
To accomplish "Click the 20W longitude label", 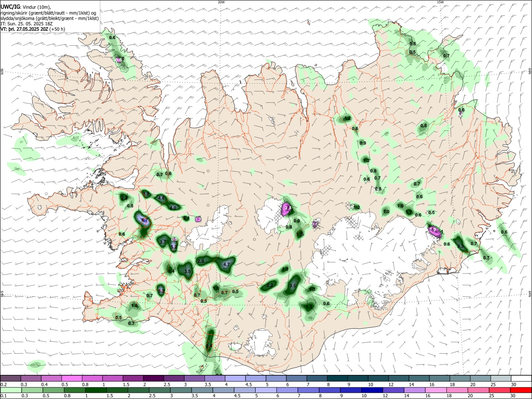I will 221,2.
